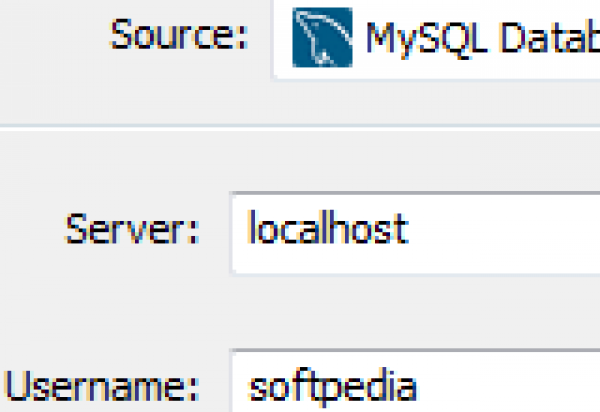Focus the Server field containing localhost

[415, 233]
